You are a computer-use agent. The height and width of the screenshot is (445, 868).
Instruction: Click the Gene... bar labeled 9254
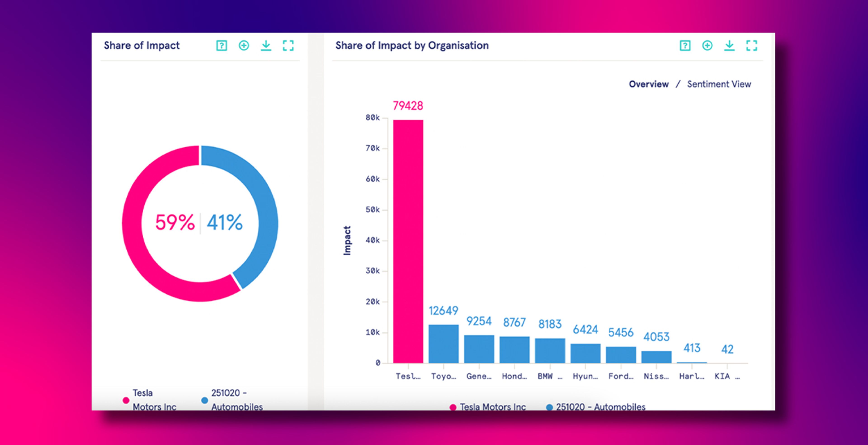(x=479, y=349)
